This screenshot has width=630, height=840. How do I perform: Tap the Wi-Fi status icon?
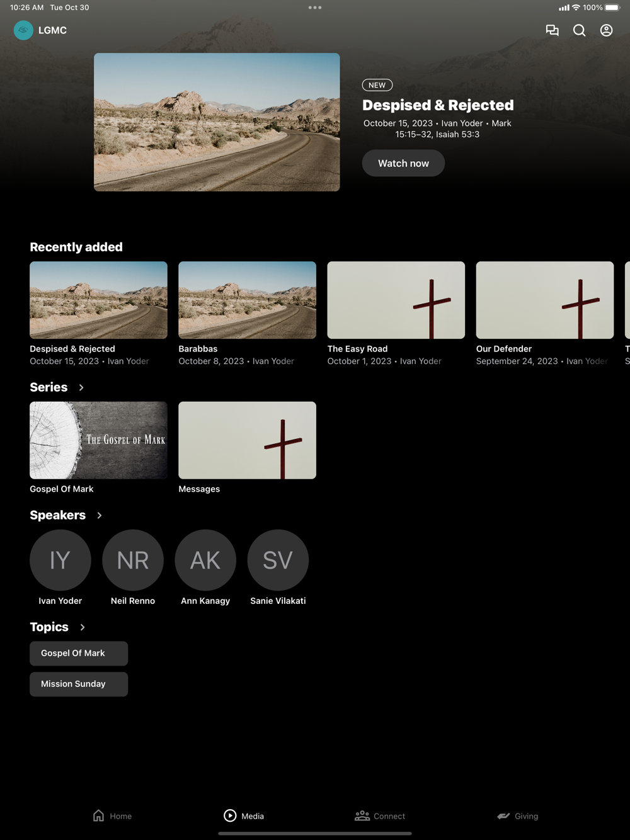576,8
